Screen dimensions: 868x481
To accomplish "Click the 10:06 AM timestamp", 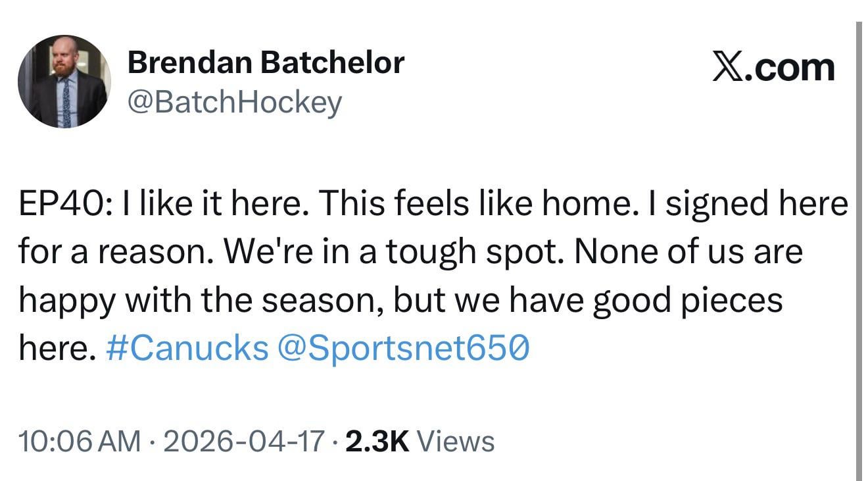I will point(79,441).
